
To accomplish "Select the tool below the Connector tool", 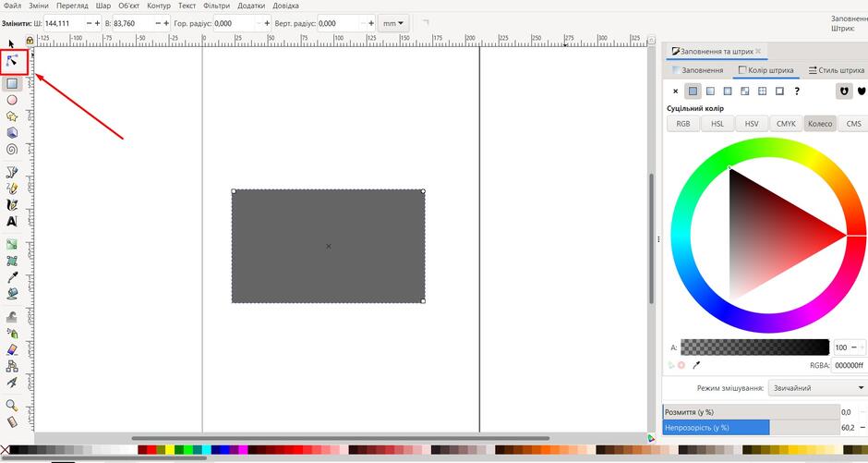I will (12, 383).
